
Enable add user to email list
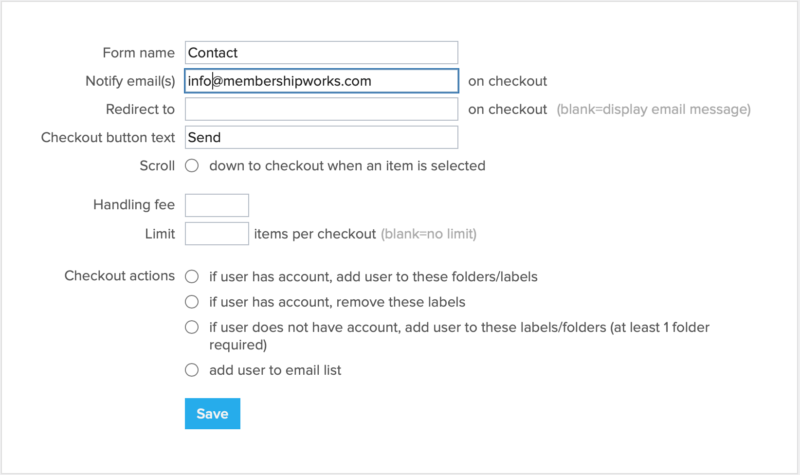coord(192,370)
